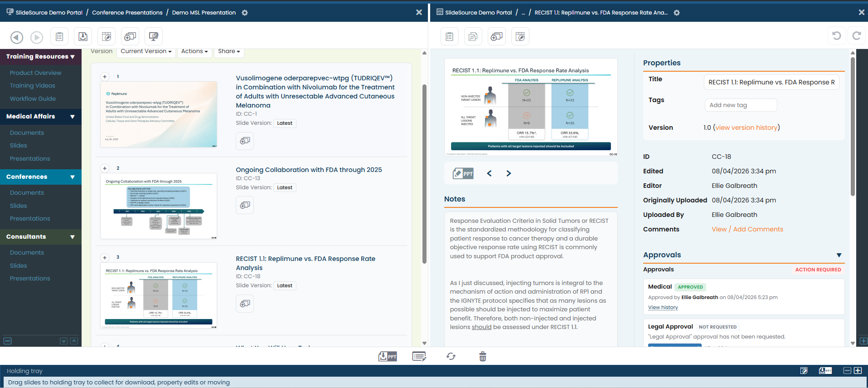
Task: Open Slides under Conferences
Action: point(19,206)
